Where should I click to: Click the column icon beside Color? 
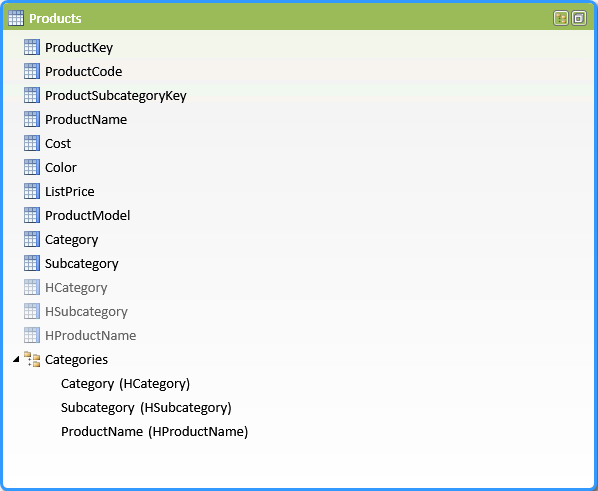pyautogui.click(x=32, y=167)
